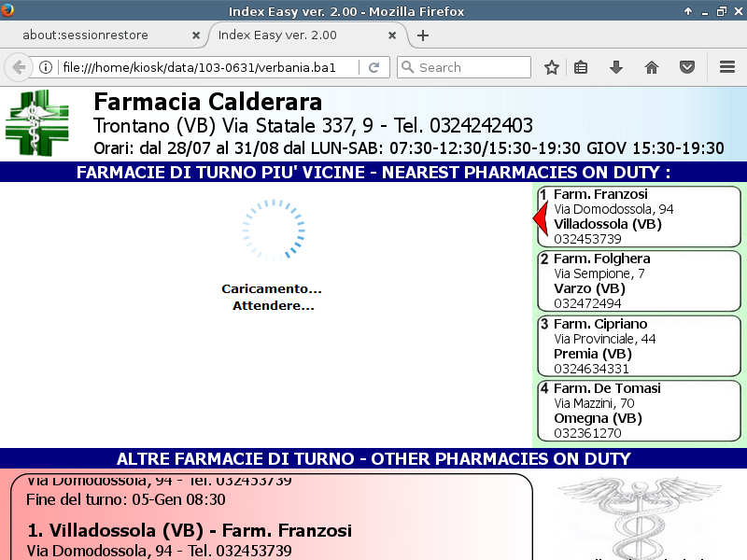Screen dimensions: 747x560
Task: Click the green pharmacy cross logo
Action: (x=37, y=122)
